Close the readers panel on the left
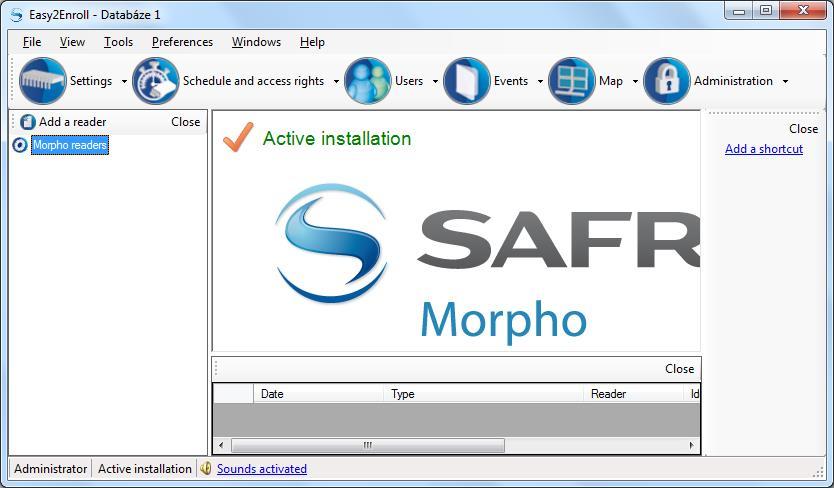 (186, 122)
